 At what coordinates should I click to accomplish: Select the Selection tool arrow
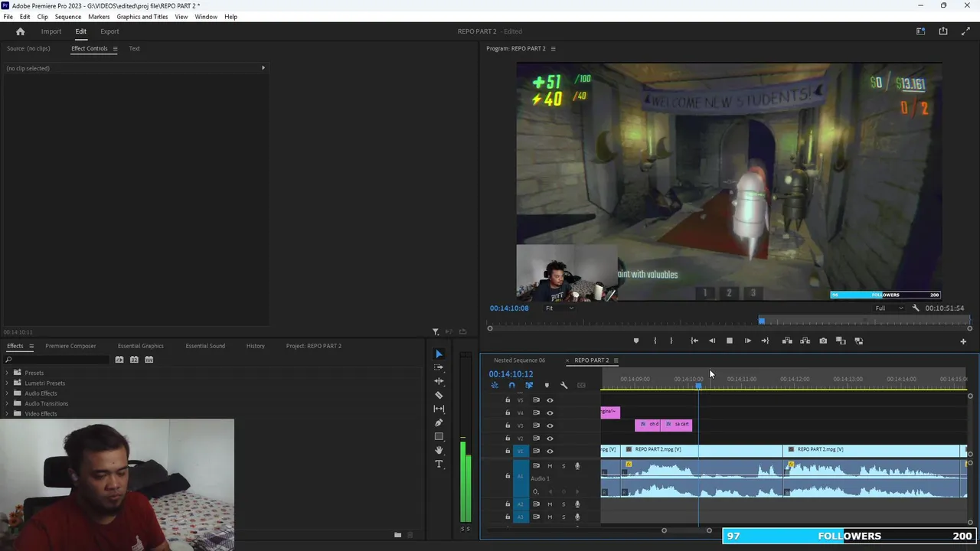(x=439, y=354)
